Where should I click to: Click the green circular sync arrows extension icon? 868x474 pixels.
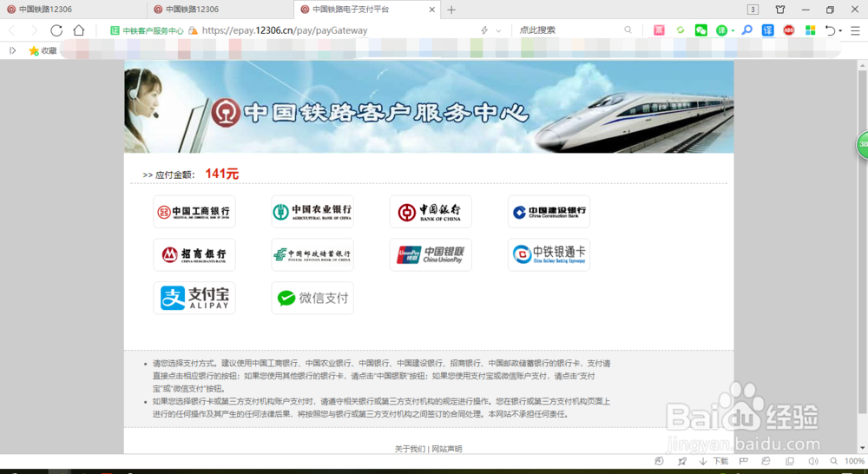[x=681, y=30]
